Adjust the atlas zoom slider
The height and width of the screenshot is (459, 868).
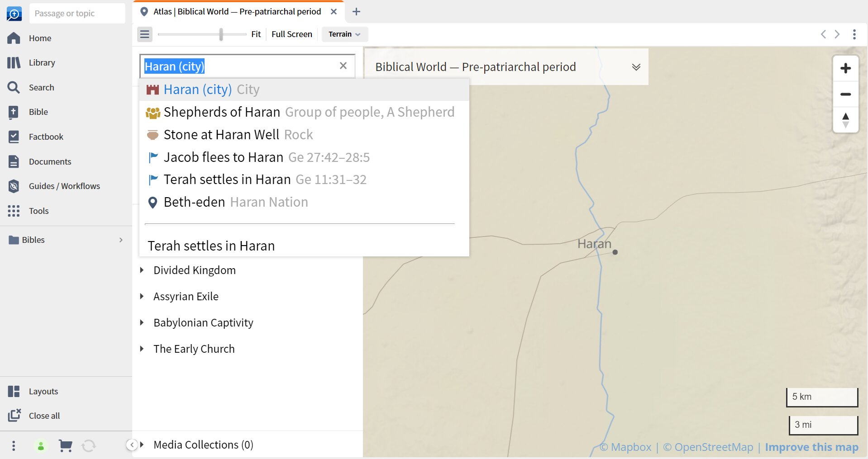tap(220, 34)
